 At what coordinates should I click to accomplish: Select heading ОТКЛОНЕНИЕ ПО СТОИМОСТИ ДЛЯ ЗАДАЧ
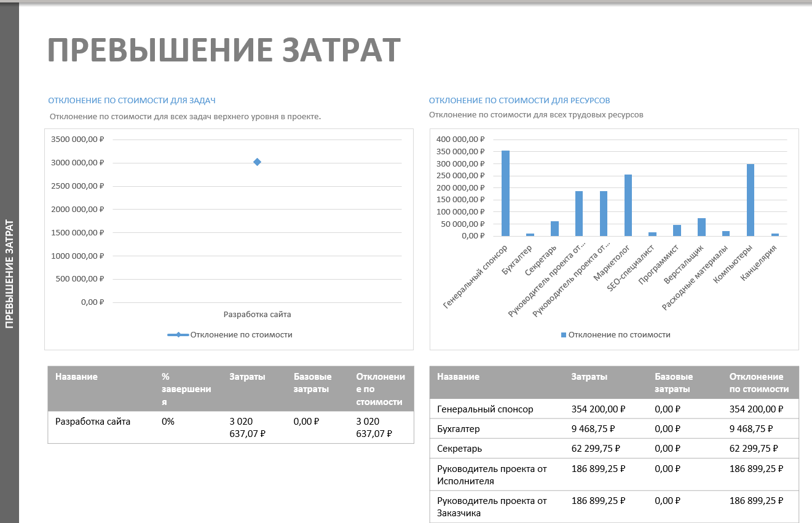(132, 100)
